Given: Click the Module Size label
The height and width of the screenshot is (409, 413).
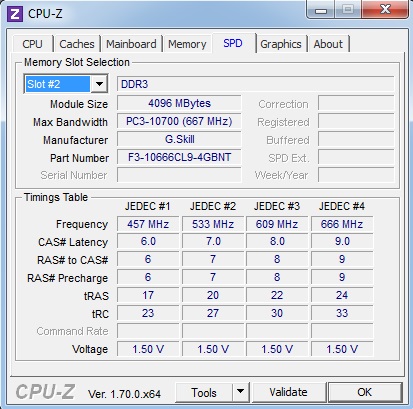Looking at the screenshot, I should coord(79,104).
